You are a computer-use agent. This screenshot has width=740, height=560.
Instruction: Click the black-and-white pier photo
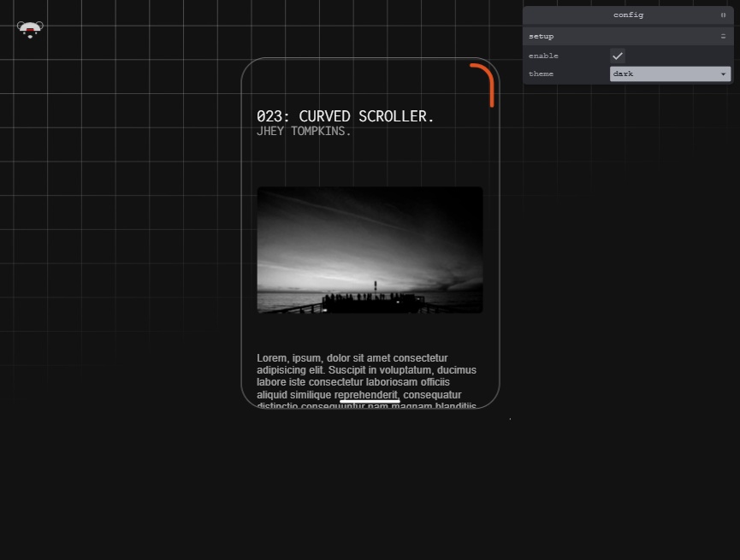tap(370, 250)
